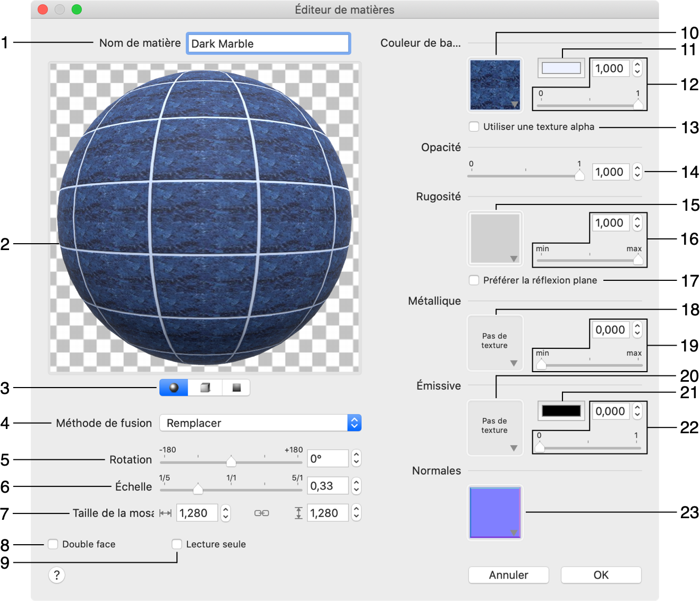700x601 pixels.
Task: Click the tile height stepper arrows
Action: (x=356, y=513)
